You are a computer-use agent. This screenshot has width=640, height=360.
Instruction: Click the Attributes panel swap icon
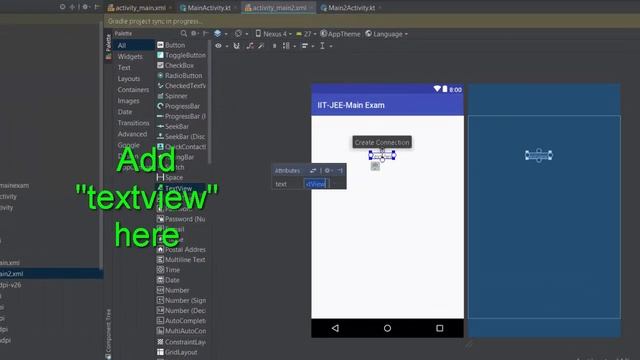coord(313,171)
